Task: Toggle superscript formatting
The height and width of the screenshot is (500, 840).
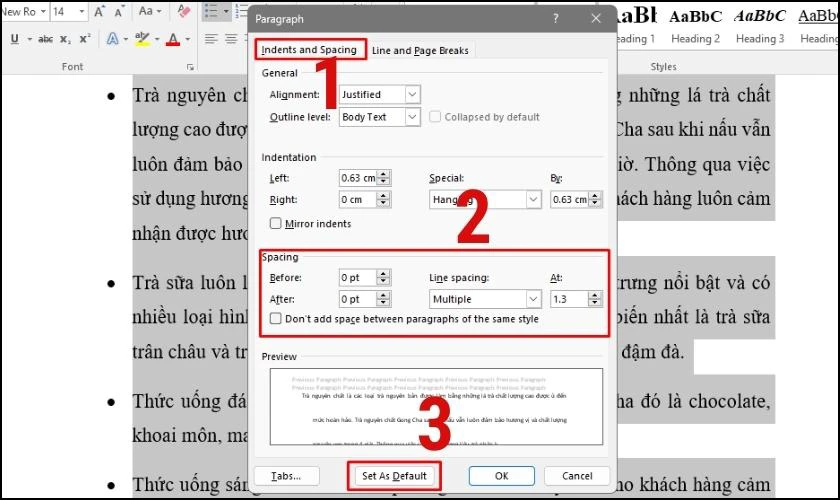Action: click(85, 39)
